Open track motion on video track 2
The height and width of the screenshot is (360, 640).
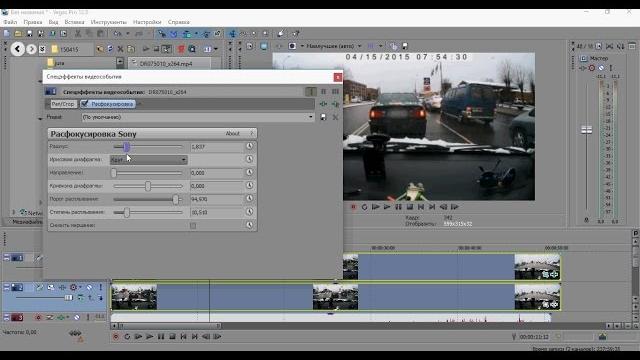[x=51, y=287]
